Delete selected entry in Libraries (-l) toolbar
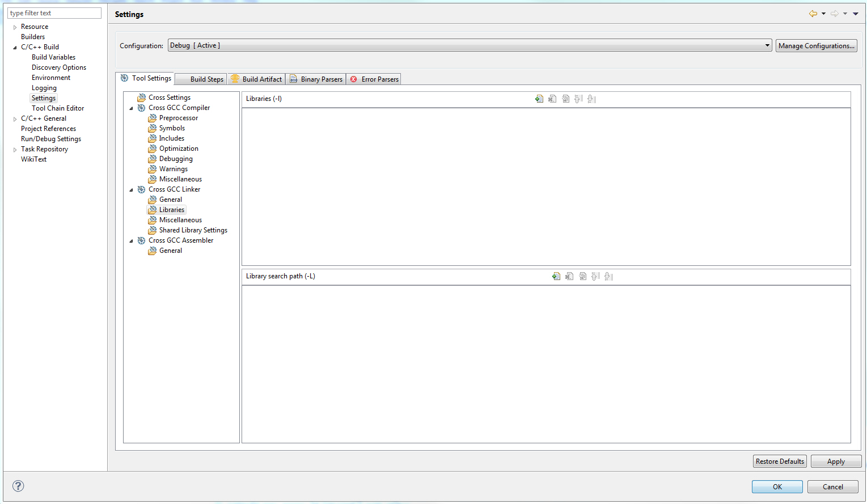This screenshot has height=504, width=867. pos(552,99)
